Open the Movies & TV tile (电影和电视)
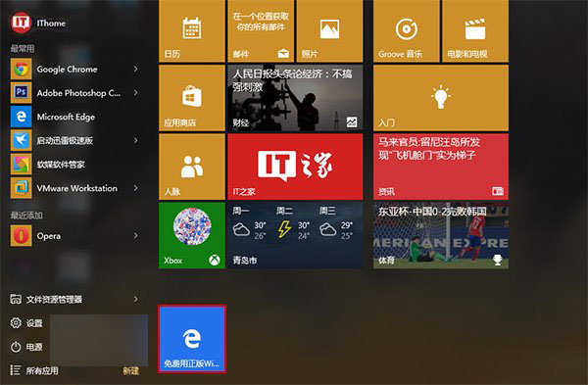This screenshot has width=588, height=385. click(x=475, y=30)
